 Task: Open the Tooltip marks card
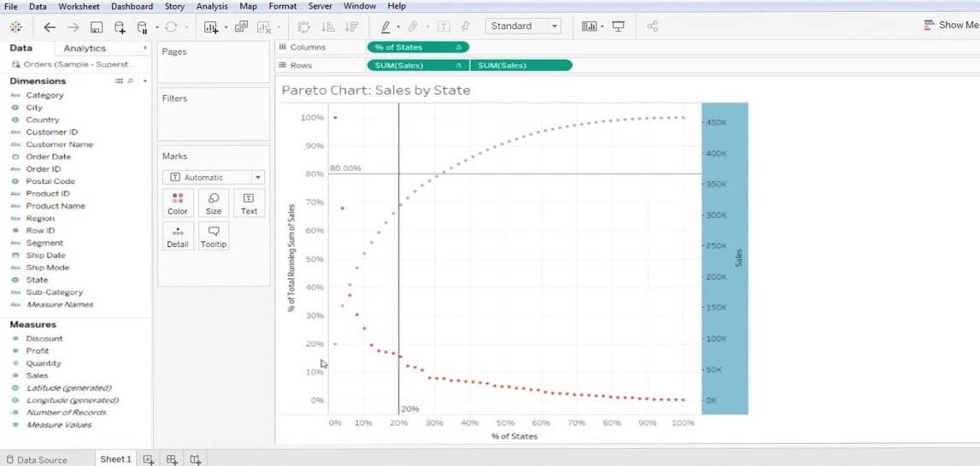tap(213, 237)
